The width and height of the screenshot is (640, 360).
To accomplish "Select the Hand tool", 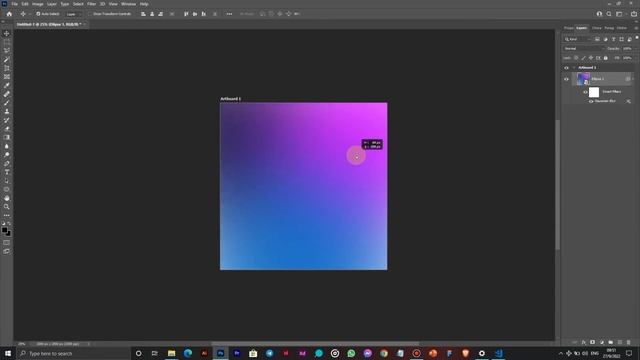I will point(7,198).
